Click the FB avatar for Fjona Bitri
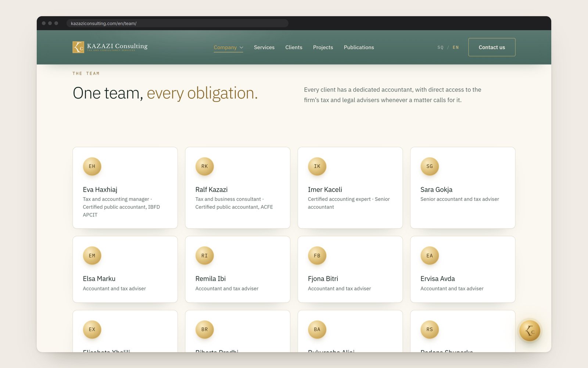 tap(317, 255)
